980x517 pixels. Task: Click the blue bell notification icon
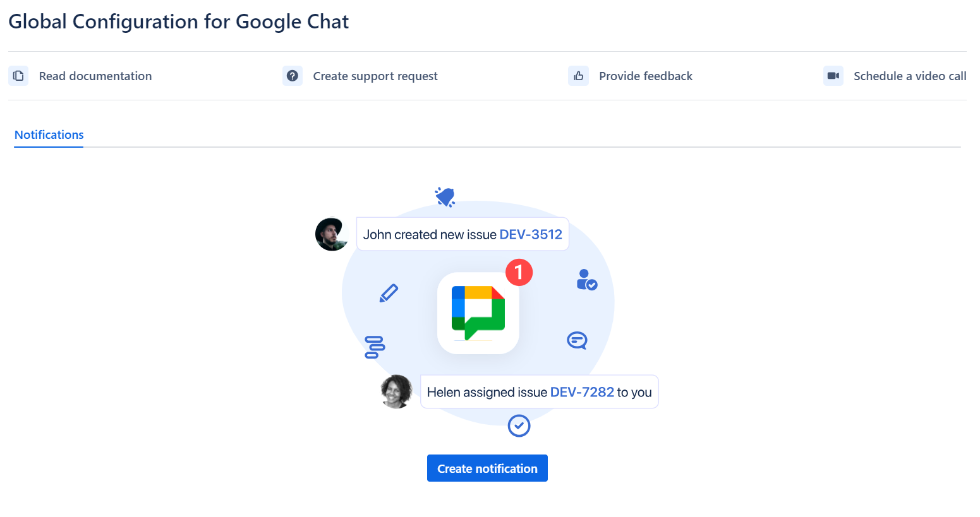tap(445, 197)
